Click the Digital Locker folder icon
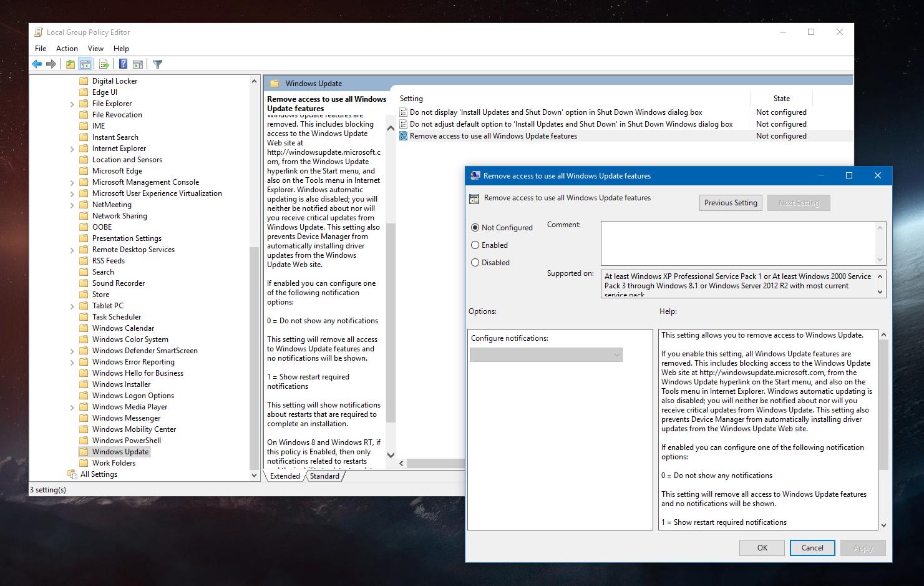The image size is (924, 586). (x=84, y=81)
